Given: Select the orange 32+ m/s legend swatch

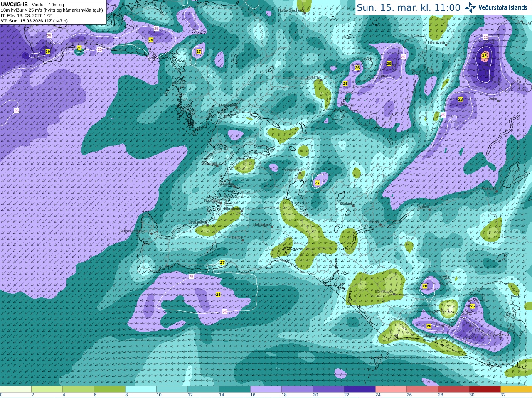Looking at the screenshot, I should coord(516,389).
